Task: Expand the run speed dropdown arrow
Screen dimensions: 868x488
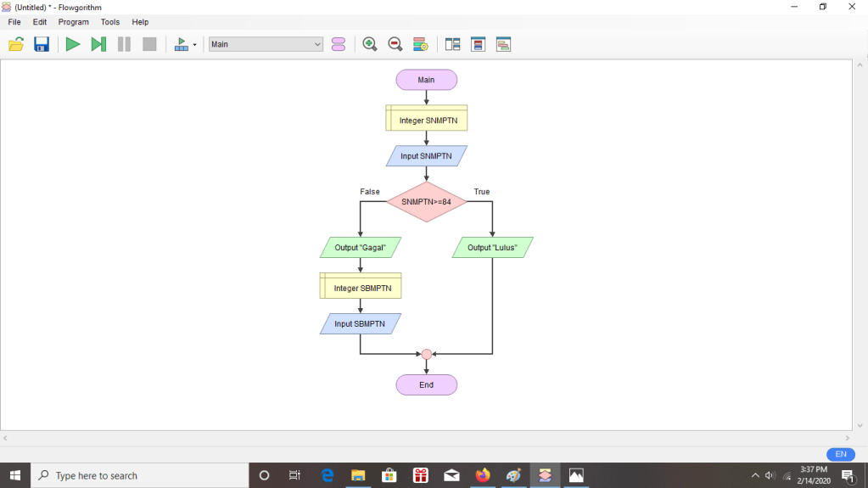Action: tap(195, 45)
